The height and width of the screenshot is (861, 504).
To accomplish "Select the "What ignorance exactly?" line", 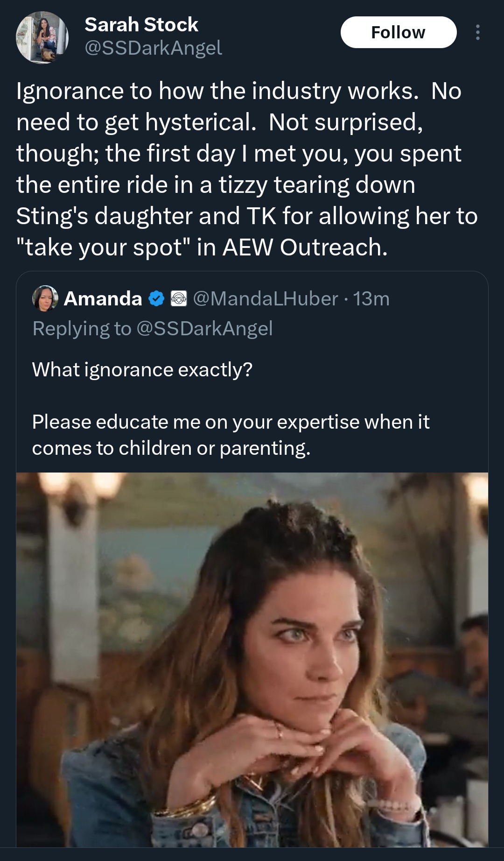I will (142, 370).
